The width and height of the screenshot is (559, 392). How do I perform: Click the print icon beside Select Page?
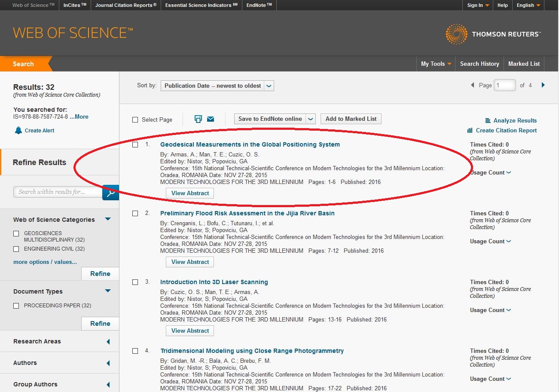(198, 119)
